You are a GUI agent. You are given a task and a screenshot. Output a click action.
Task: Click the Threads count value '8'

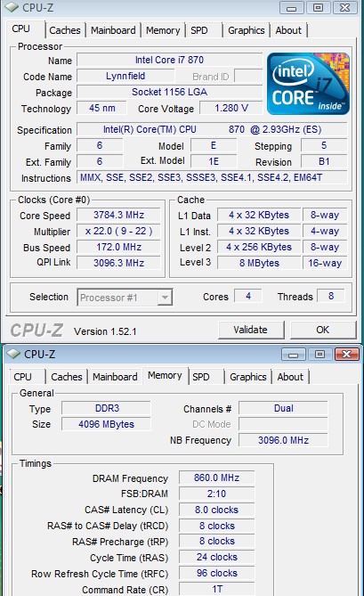pos(331,296)
